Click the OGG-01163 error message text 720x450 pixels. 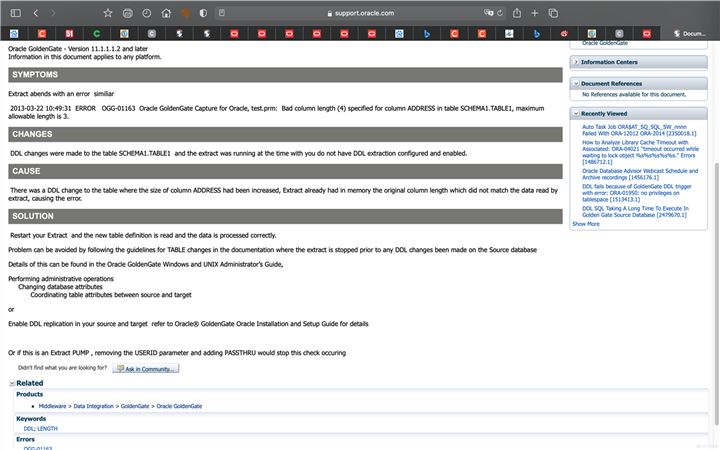click(276, 112)
